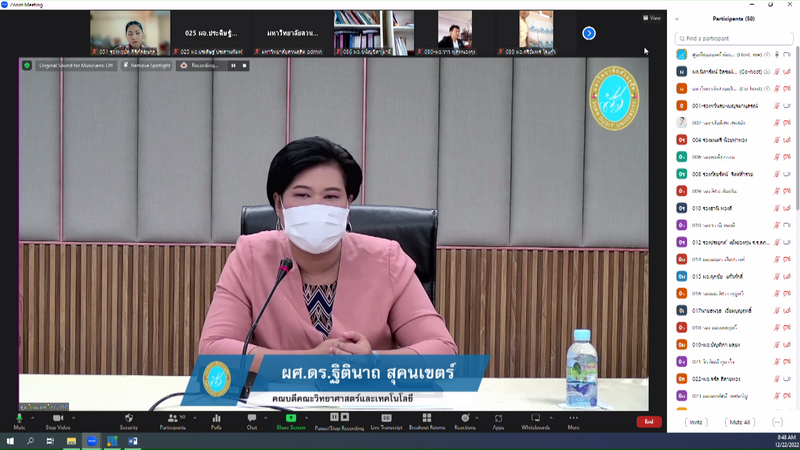800x450 pixels.
Task: Click video icon for participant 012
Action: point(787,242)
